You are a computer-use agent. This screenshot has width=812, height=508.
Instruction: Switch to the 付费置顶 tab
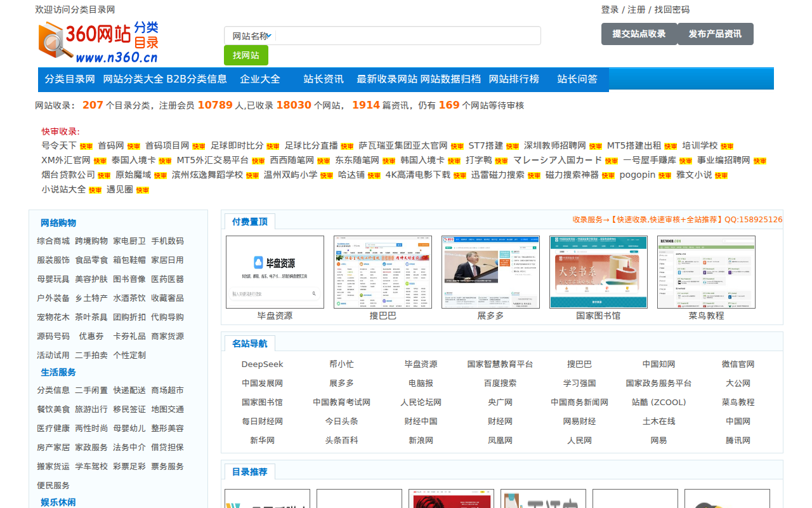250,222
